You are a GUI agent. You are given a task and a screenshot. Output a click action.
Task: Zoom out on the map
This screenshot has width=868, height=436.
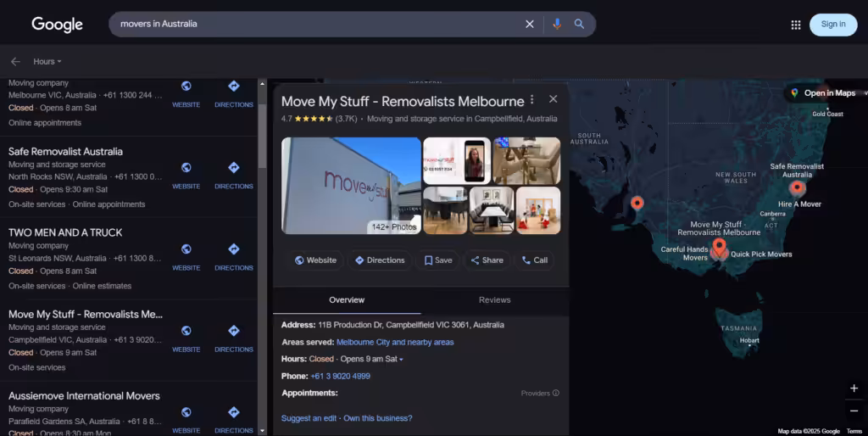[854, 411]
